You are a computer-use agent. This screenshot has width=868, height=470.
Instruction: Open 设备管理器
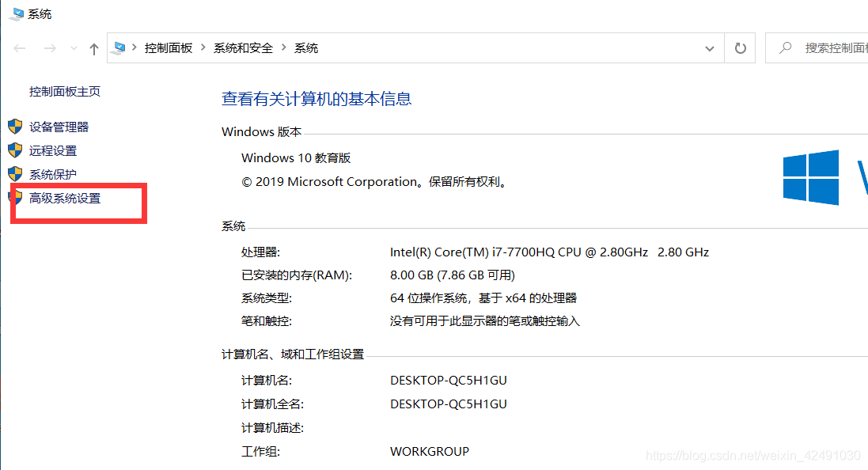click(x=59, y=127)
